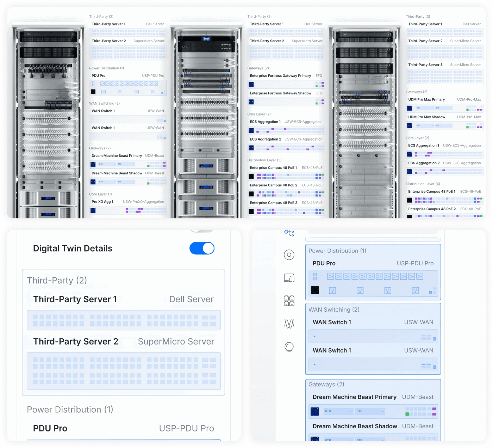Select 'Dell Server' label under Digital Twin Details
Image resolution: width=493 pixels, height=448 pixels.
tap(192, 299)
